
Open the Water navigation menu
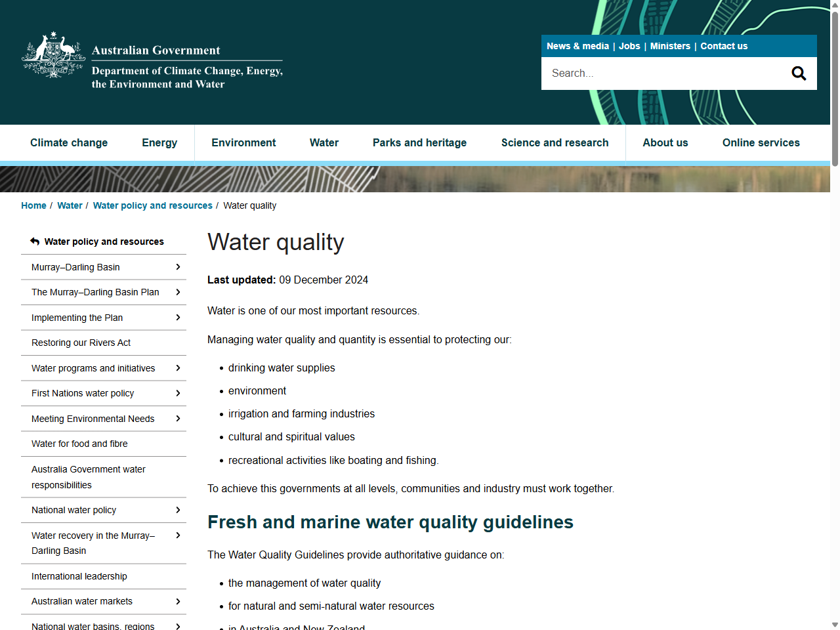click(324, 142)
